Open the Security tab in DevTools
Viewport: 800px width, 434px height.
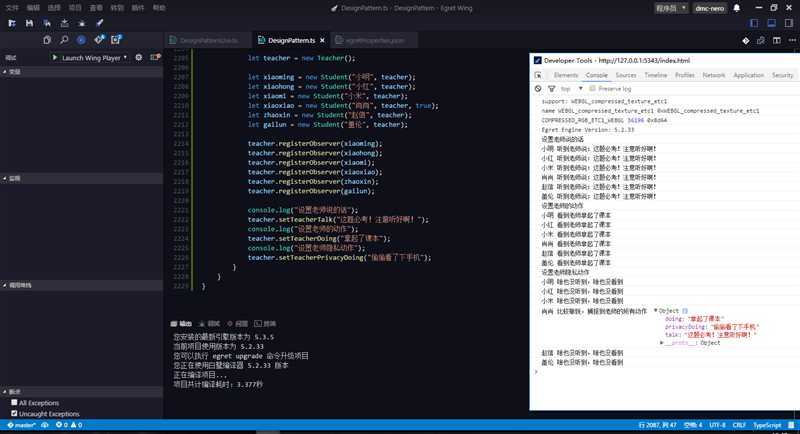tap(782, 75)
